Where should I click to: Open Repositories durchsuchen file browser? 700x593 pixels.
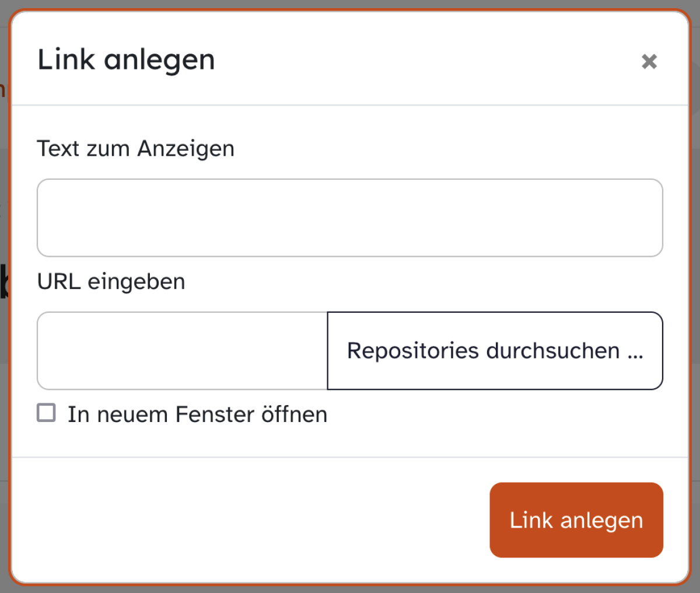(x=495, y=351)
